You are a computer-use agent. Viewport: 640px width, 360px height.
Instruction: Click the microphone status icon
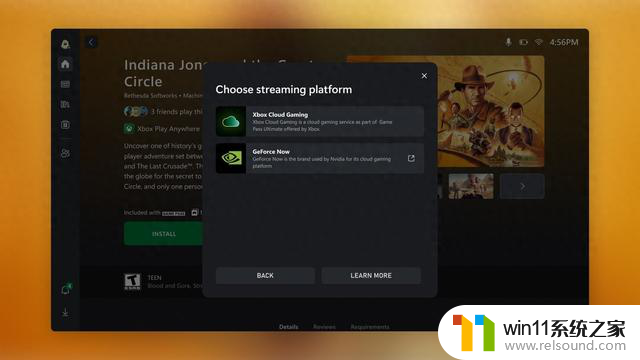click(x=508, y=42)
